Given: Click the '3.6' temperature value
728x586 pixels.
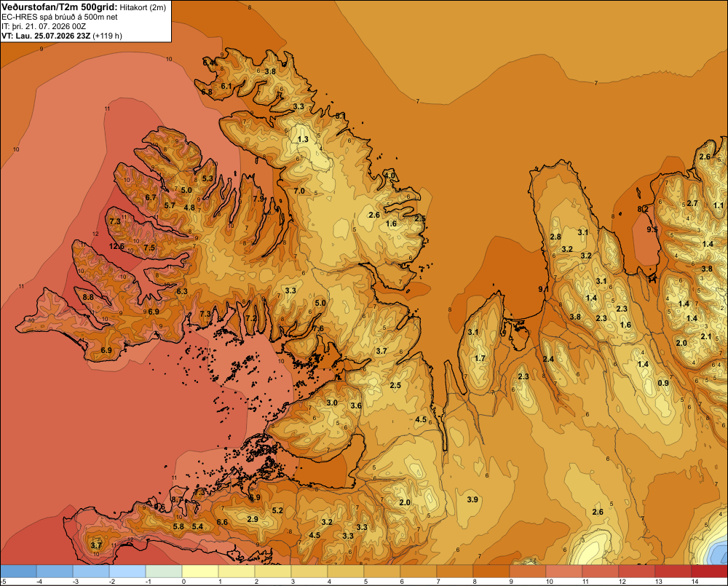Looking at the screenshot, I should click(x=356, y=405).
